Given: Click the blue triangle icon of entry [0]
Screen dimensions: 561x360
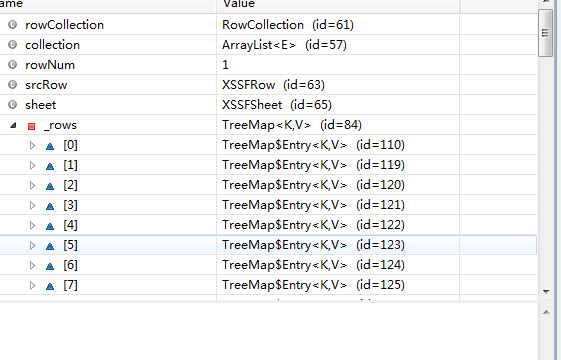Looking at the screenshot, I should (50, 146).
